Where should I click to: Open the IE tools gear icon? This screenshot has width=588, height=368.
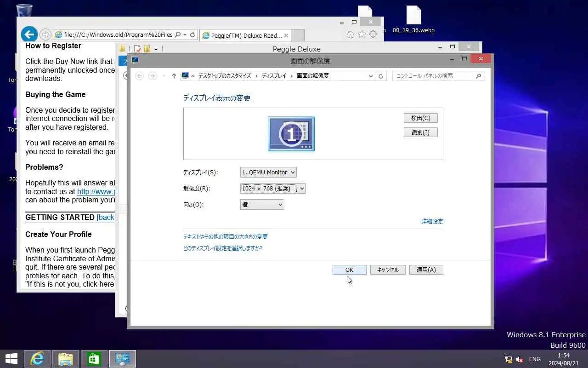[373, 34]
